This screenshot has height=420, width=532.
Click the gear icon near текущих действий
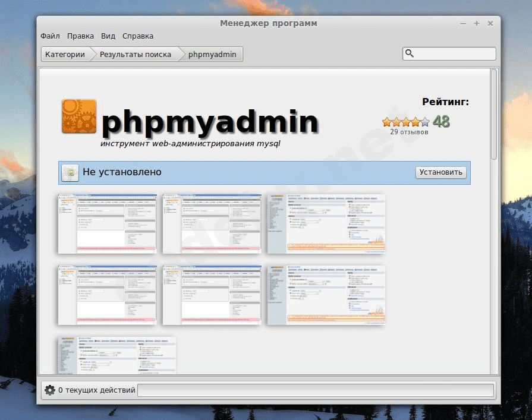pos(49,390)
